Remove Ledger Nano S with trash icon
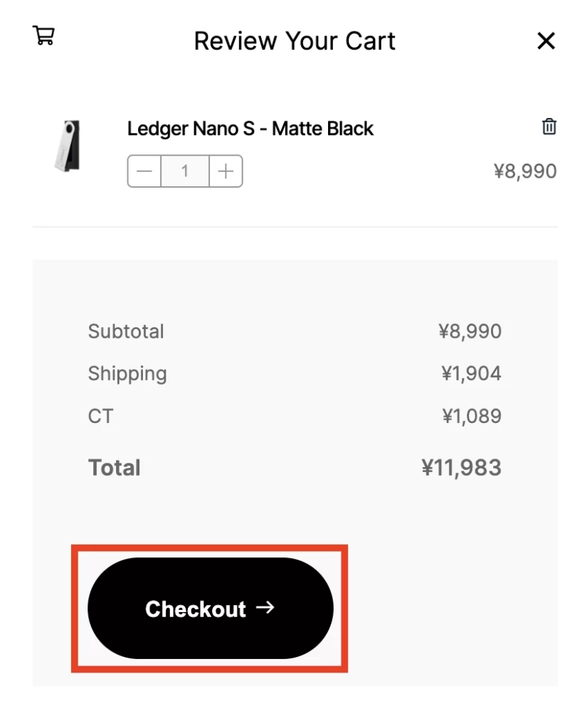The width and height of the screenshot is (587, 728). click(x=549, y=127)
